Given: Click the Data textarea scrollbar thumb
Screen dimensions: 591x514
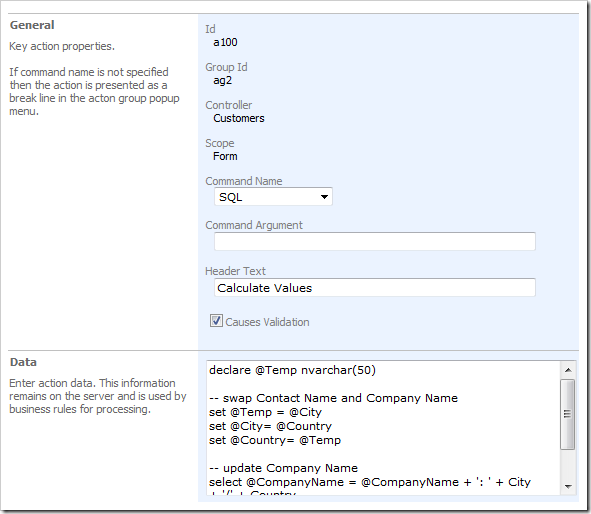Looking at the screenshot, I should (x=568, y=414).
